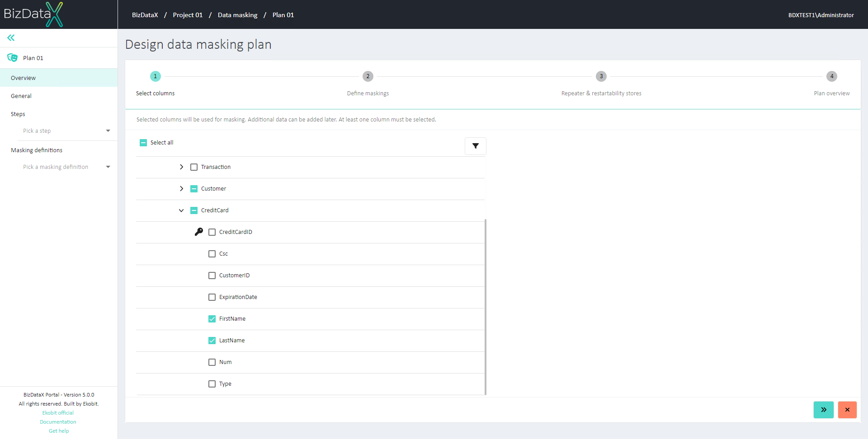Viewport: 868px width, 439px height.
Task: Toggle the CreditCard table checkbox
Action: click(194, 210)
